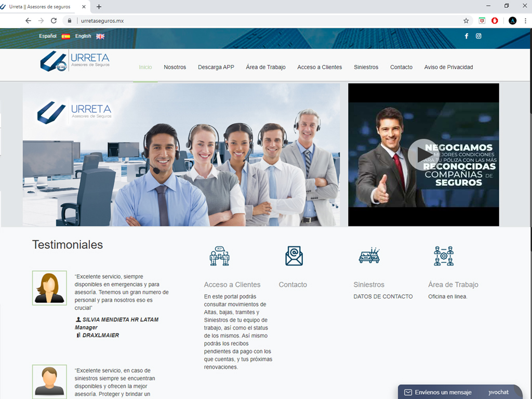This screenshot has width=532, height=399.
Task: Open a new browser tab
Action: click(x=99, y=7)
